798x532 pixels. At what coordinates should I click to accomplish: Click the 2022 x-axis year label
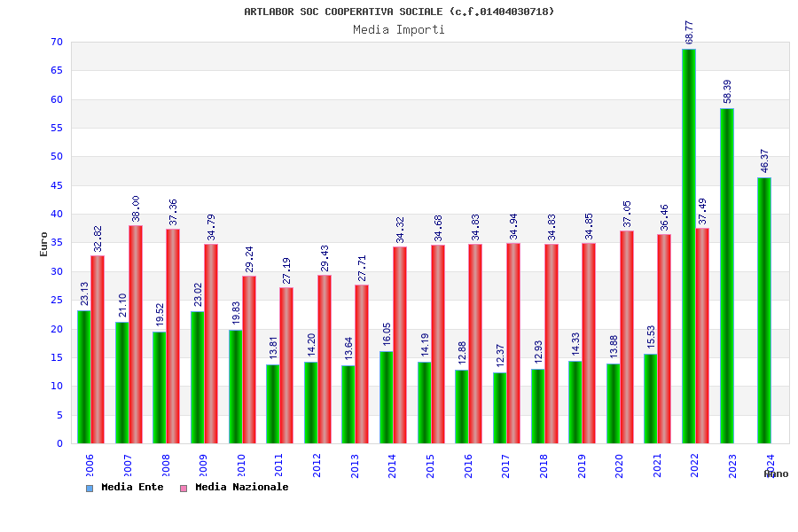click(694, 465)
